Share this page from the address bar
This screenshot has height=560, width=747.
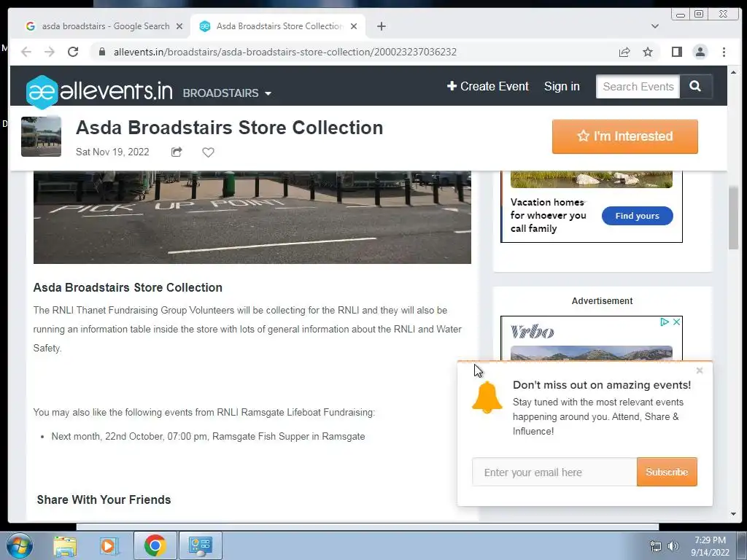click(x=624, y=52)
